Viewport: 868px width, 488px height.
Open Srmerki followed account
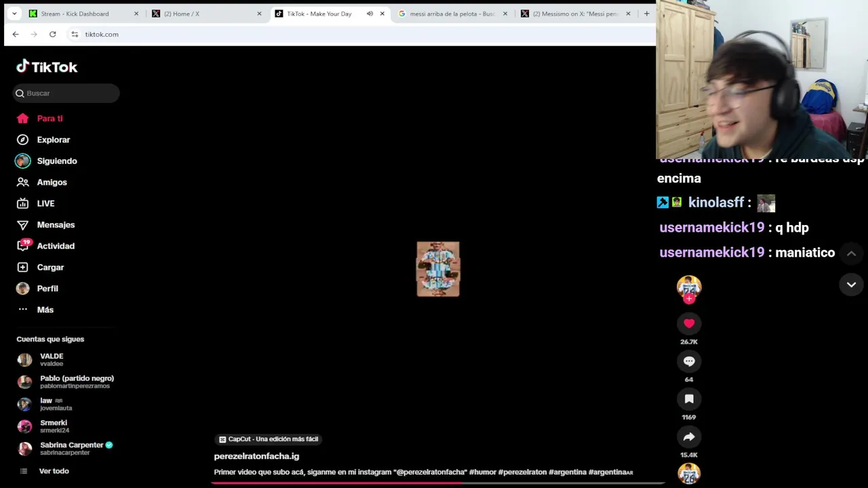point(43,427)
